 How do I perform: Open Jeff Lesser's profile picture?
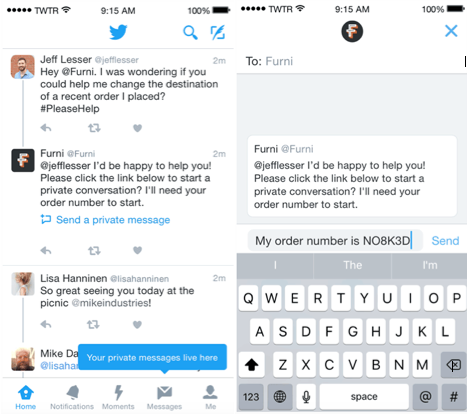(23, 67)
